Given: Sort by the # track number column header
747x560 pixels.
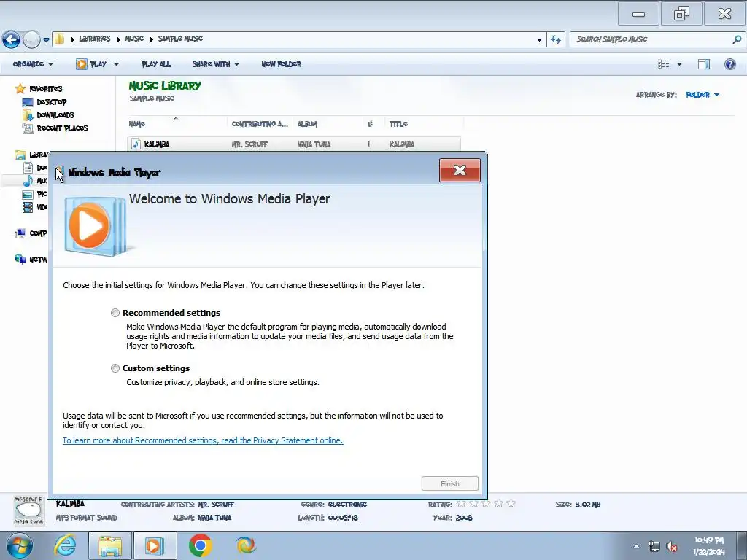Looking at the screenshot, I should (370, 124).
